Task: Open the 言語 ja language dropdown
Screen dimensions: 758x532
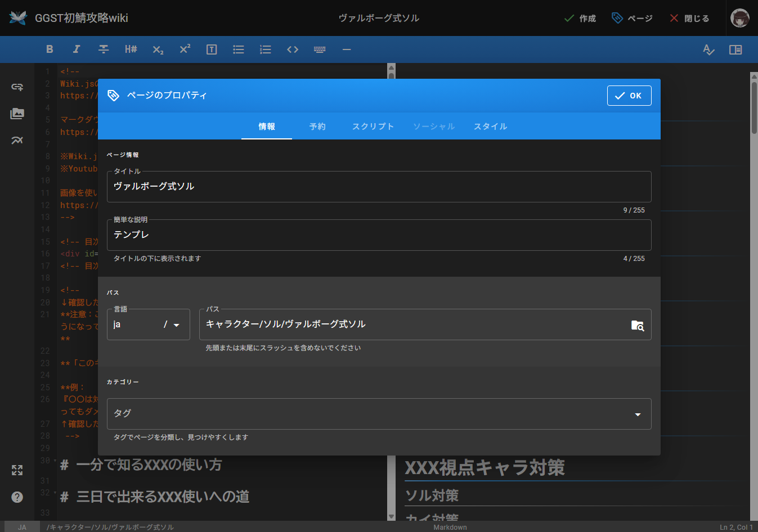Action: 149,324
